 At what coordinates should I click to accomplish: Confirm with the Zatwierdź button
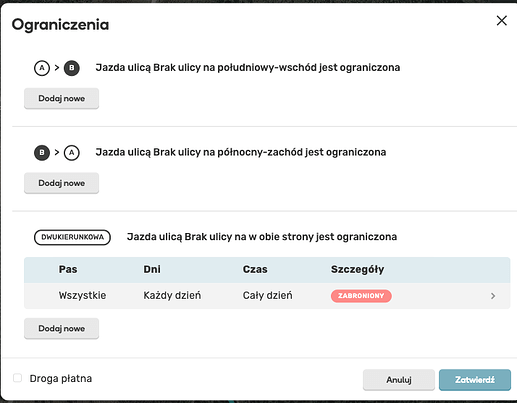(475, 380)
